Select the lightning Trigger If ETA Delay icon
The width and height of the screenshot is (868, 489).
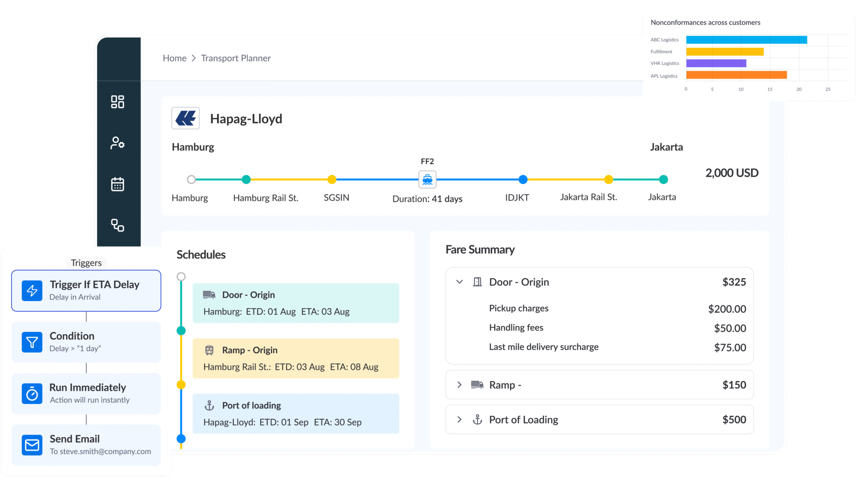pyautogui.click(x=32, y=291)
